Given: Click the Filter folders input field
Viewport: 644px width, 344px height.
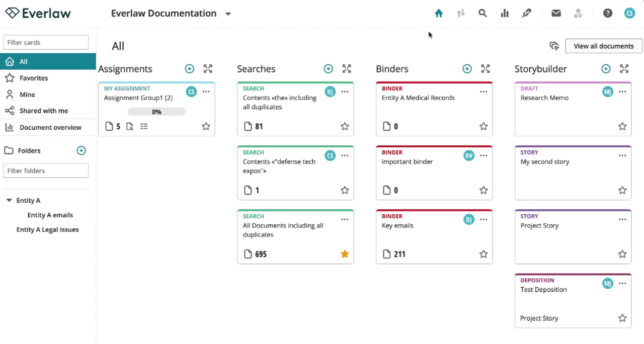Looking at the screenshot, I should [x=46, y=170].
